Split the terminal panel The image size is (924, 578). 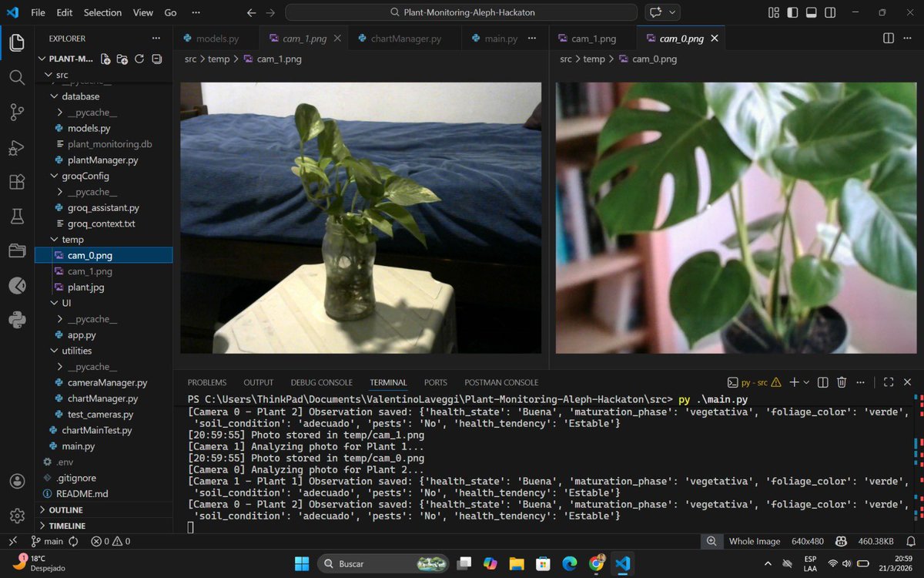pos(822,382)
